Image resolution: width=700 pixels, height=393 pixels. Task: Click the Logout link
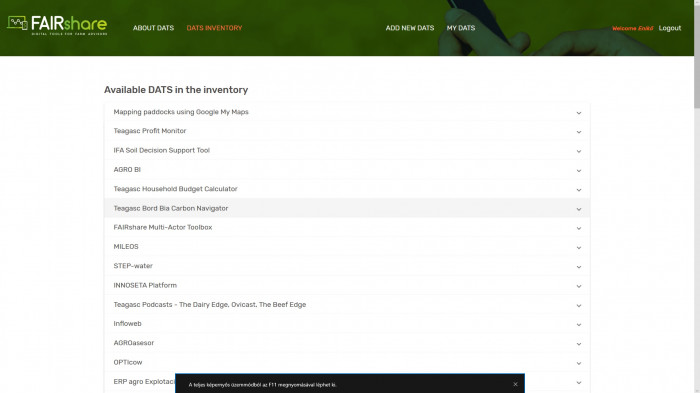pyautogui.click(x=670, y=28)
